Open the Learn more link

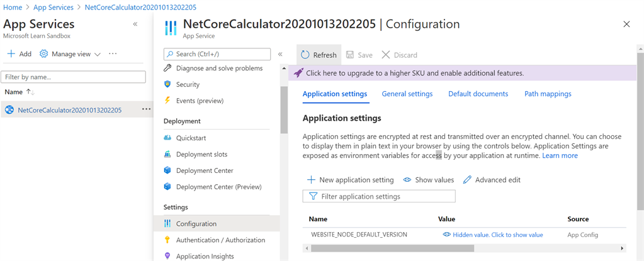[x=560, y=156]
